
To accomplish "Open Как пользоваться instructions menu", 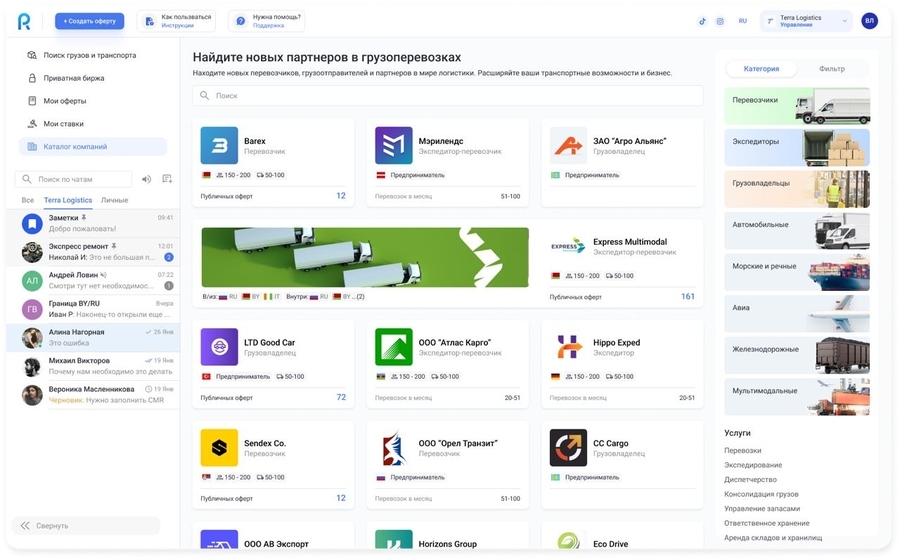I will tap(176, 21).
